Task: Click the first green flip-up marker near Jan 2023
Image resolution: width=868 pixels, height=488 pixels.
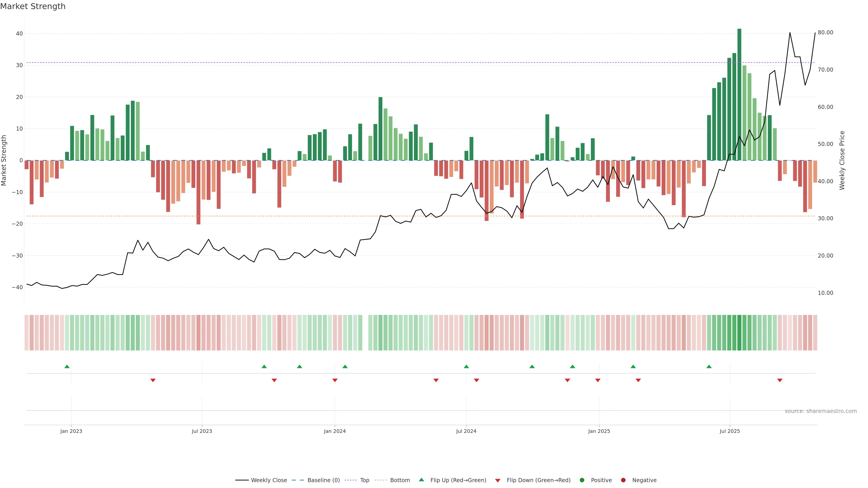Action: tap(67, 366)
